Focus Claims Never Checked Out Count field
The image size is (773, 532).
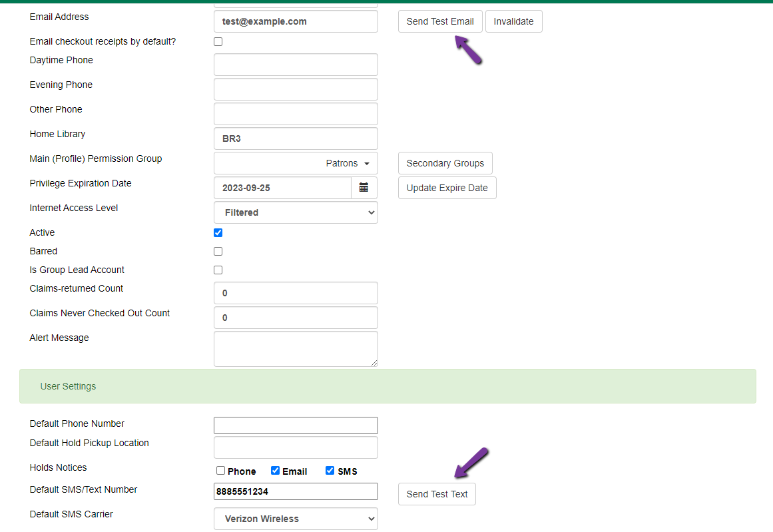[x=296, y=318]
